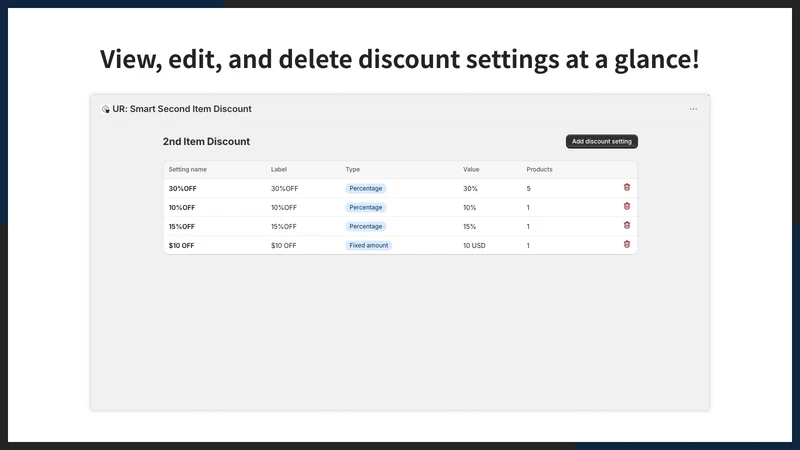Viewport: 800px width, 450px height.
Task: Delete the 15%OFF discount setting
Action: 627,225
